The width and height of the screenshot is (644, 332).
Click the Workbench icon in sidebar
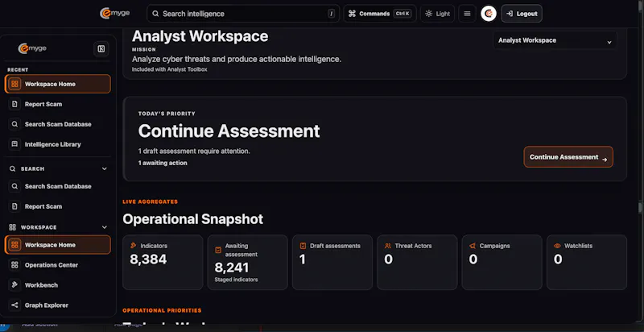pos(14,284)
